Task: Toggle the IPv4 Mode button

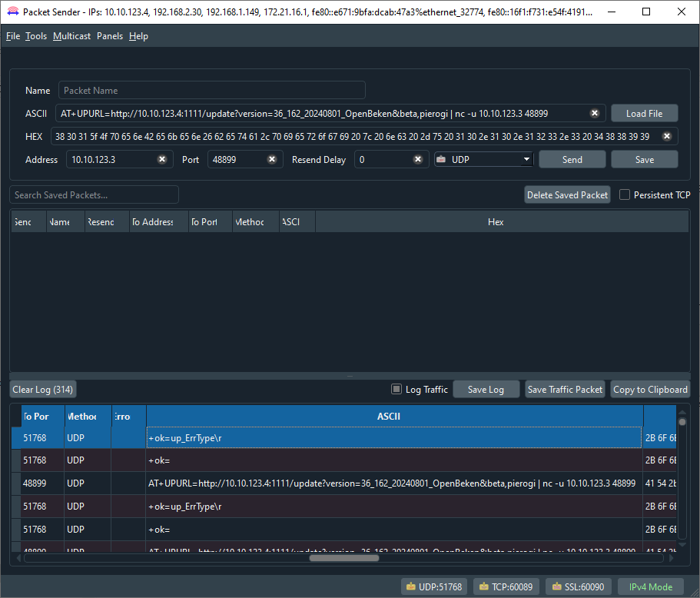Action: click(x=651, y=586)
